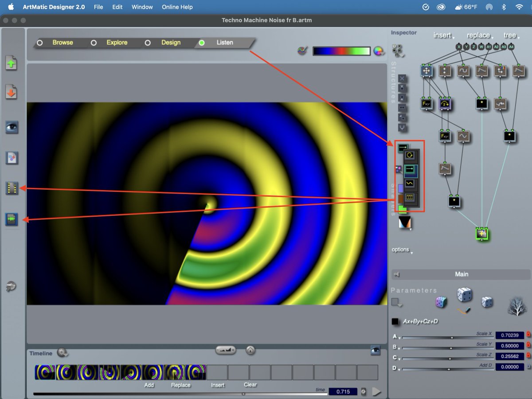The height and width of the screenshot is (399, 532).
Task: Click the eye preview icon in left sidebar
Action: pos(11,127)
